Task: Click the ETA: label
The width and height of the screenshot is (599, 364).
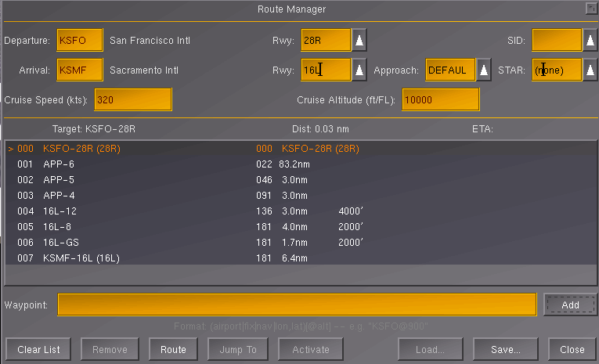Action: pos(482,129)
